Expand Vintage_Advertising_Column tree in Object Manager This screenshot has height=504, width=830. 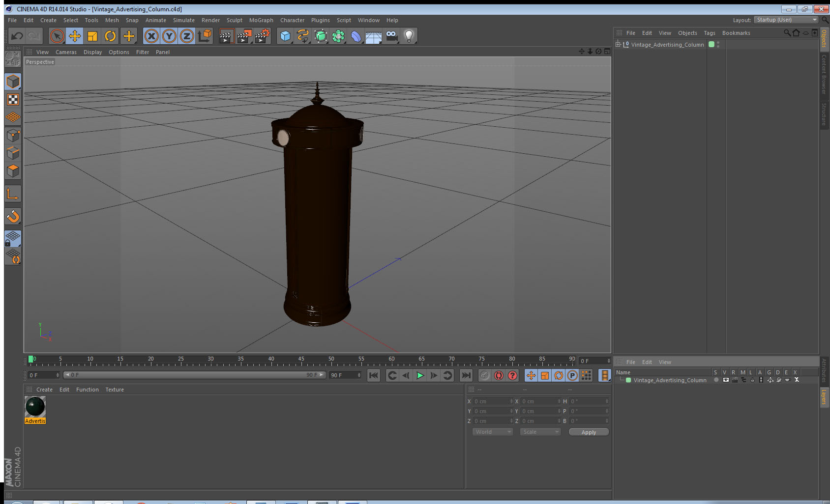point(618,44)
